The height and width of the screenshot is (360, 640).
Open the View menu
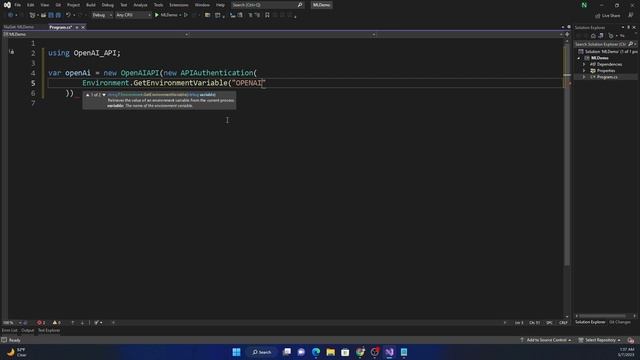pos(44,5)
